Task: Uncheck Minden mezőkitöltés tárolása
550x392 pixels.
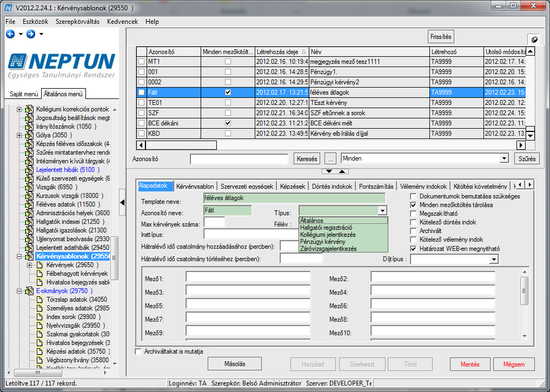Action: pyautogui.click(x=413, y=205)
